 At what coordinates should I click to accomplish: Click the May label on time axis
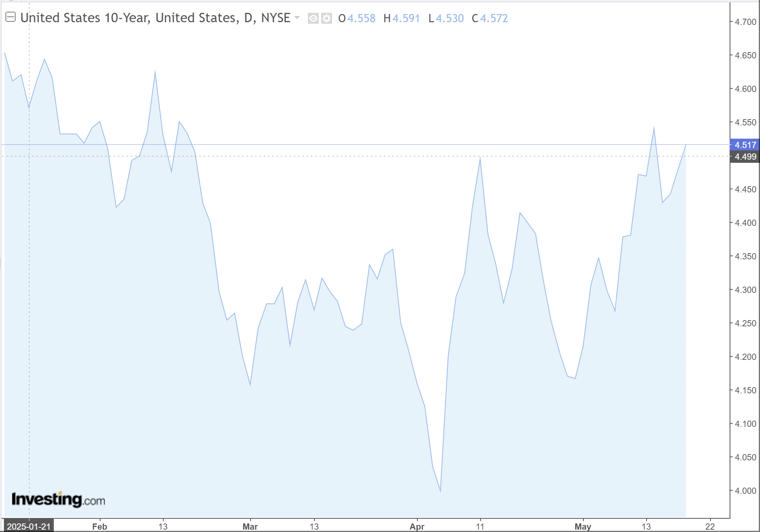(x=583, y=527)
